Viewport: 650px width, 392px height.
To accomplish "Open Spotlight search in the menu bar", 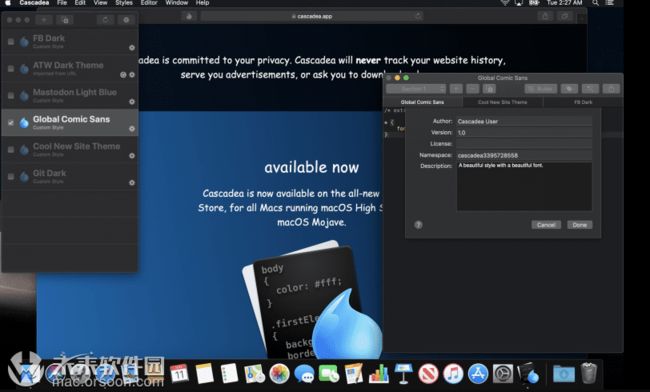I will pyautogui.click(x=595, y=3).
